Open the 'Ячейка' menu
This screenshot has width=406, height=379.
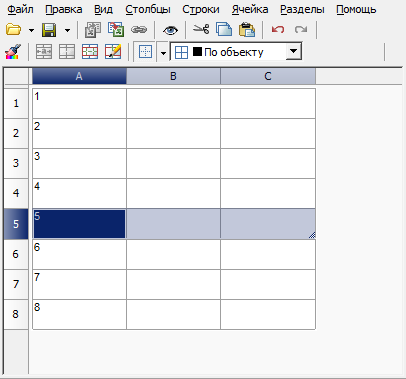point(250,10)
